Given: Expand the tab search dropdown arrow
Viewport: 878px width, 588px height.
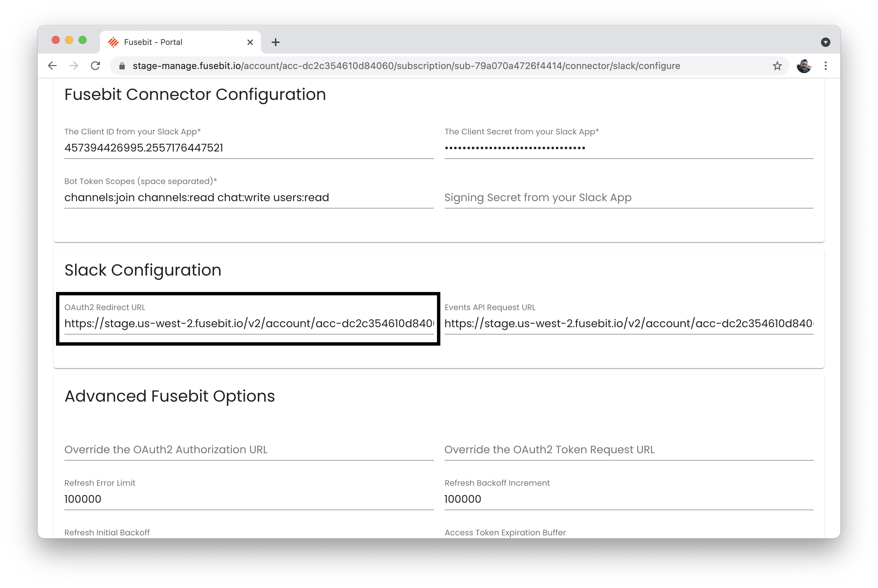Looking at the screenshot, I should (825, 42).
